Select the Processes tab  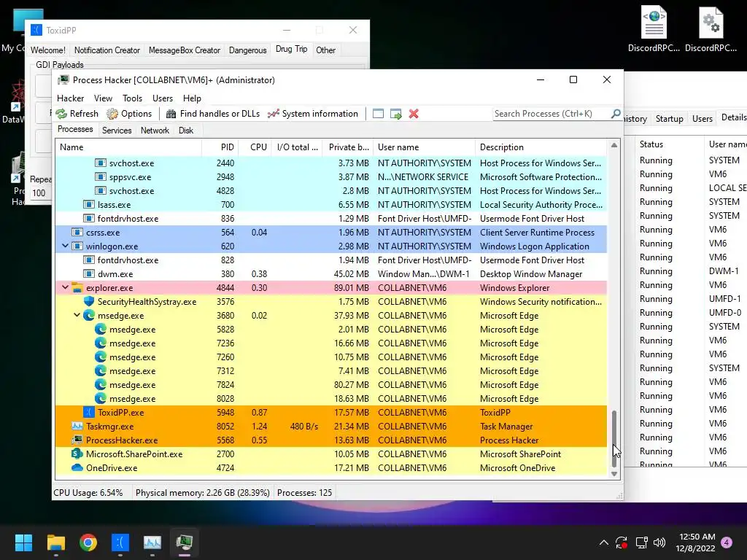75,130
